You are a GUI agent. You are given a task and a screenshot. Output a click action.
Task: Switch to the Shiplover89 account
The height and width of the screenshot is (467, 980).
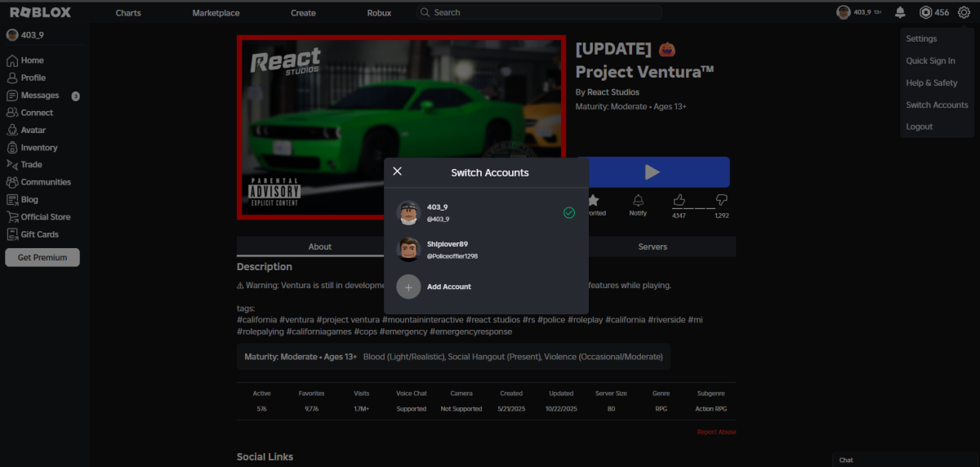point(486,250)
